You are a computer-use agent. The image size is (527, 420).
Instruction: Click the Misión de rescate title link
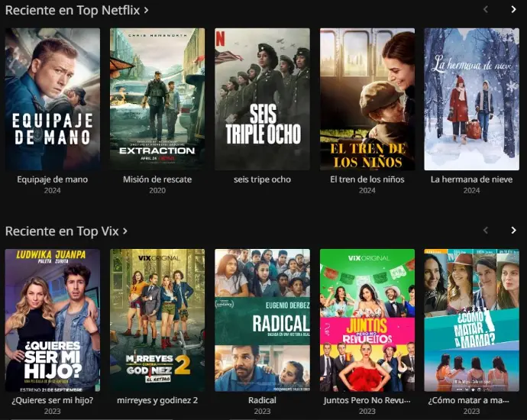click(x=157, y=179)
